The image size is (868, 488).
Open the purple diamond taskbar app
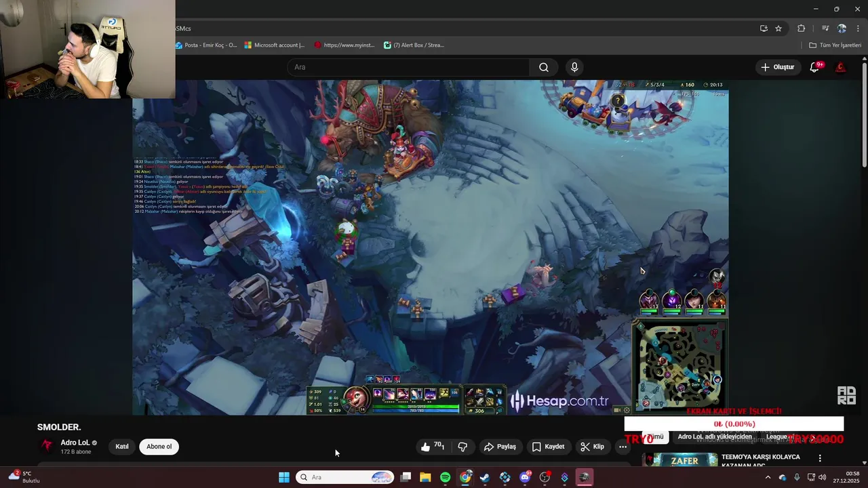click(564, 477)
